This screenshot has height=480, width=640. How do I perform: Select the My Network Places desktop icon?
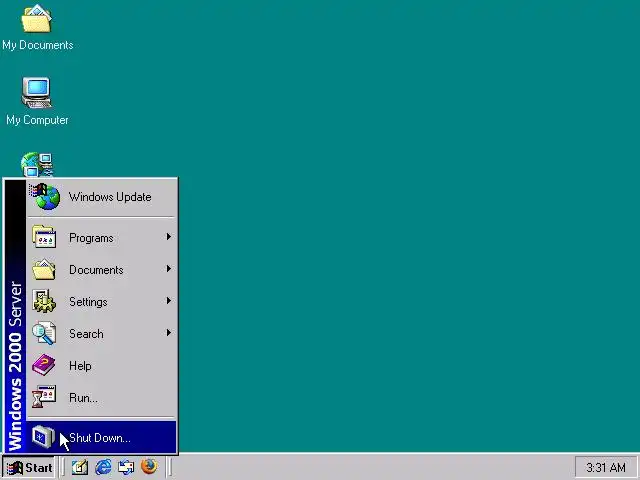pyautogui.click(x=37, y=164)
